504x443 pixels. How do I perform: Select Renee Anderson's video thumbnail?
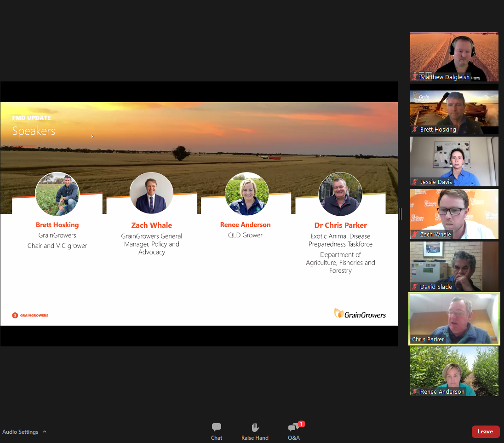454,371
